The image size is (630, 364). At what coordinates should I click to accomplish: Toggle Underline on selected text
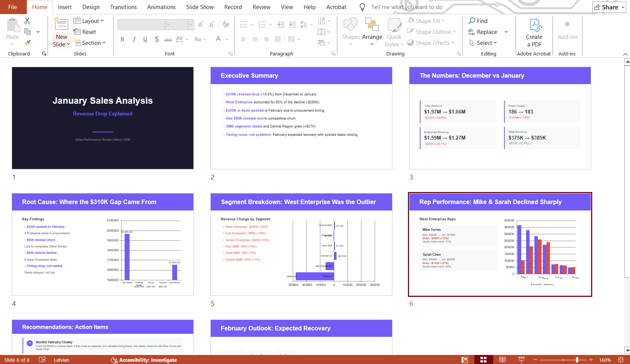pos(145,39)
